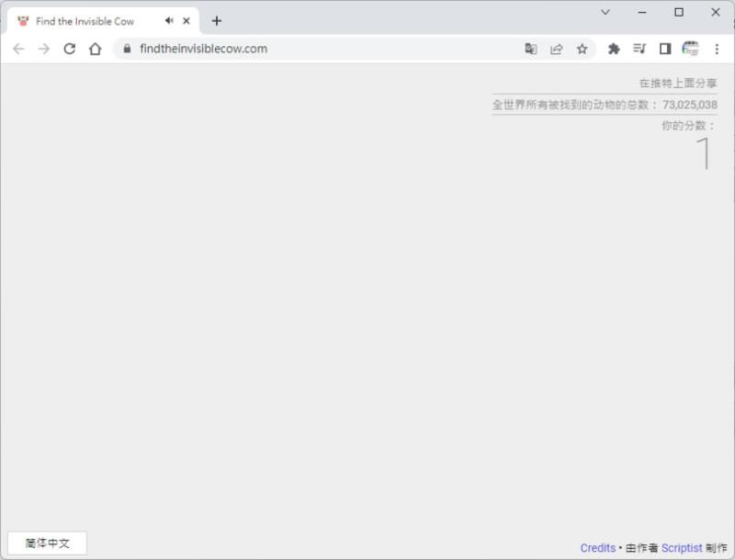The height and width of the screenshot is (560, 735).
Task: Go back to the previous page
Action: pos(18,49)
